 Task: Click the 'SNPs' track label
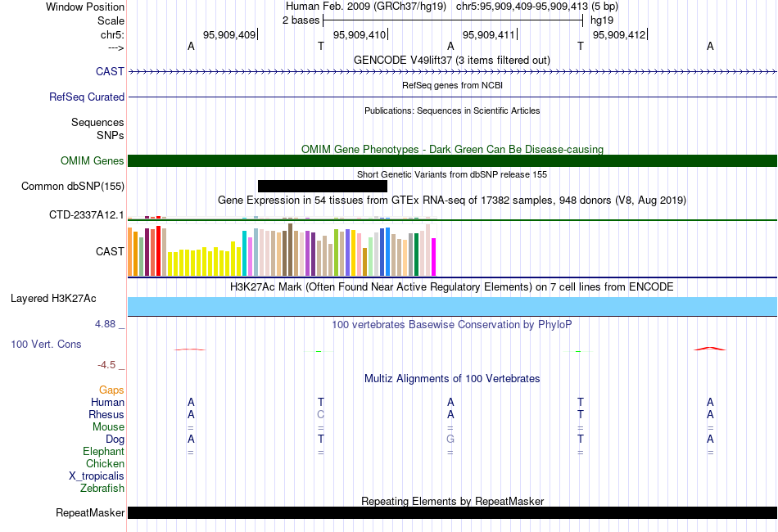pyautogui.click(x=111, y=135)
